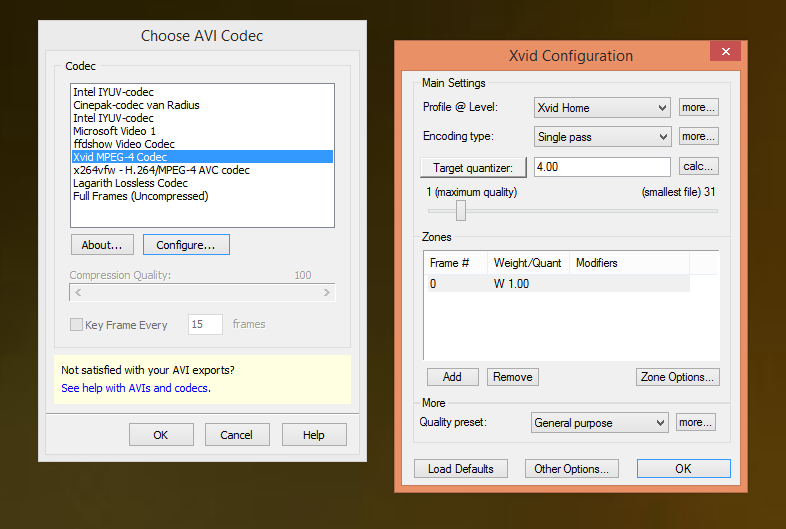This screenshot has width=786, height=529.
Task: Open the Encoding type dropdown
Action: click(x=602, y=137)
